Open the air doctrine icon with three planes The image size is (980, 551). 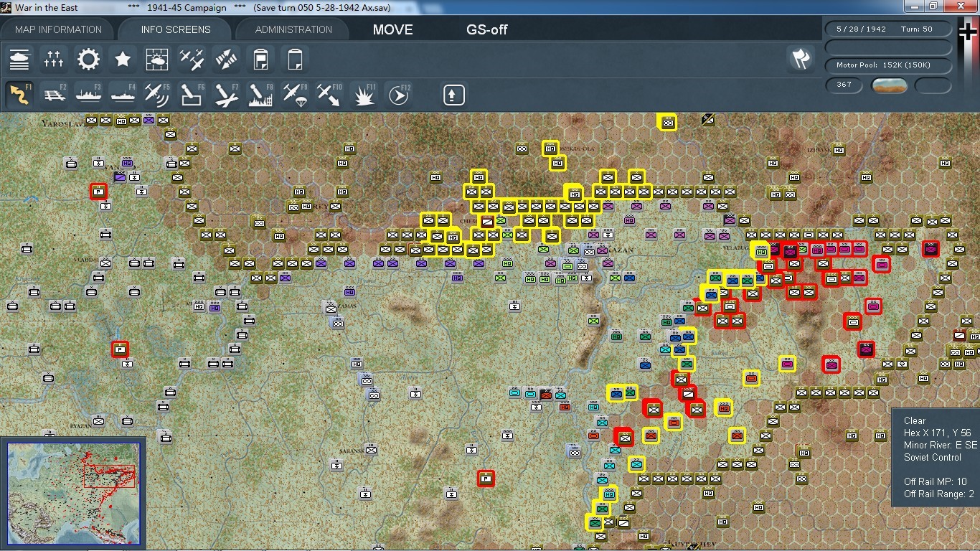[x=192, y=60]
